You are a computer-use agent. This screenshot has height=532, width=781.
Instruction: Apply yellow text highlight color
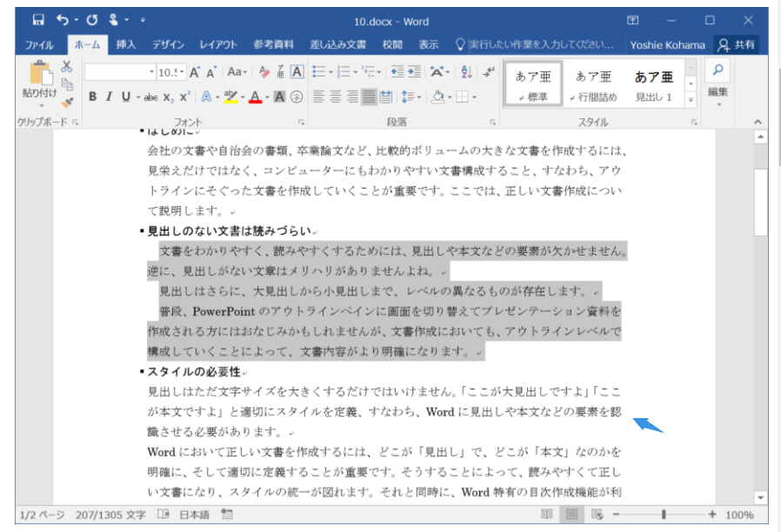[230, 97]
